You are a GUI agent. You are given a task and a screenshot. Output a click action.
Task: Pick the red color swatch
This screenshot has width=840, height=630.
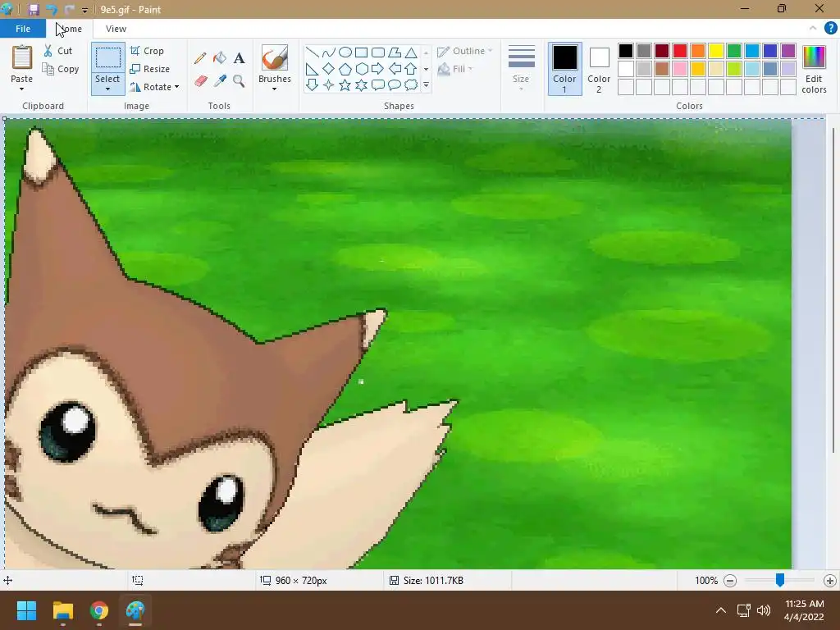[x=680, y=51]
